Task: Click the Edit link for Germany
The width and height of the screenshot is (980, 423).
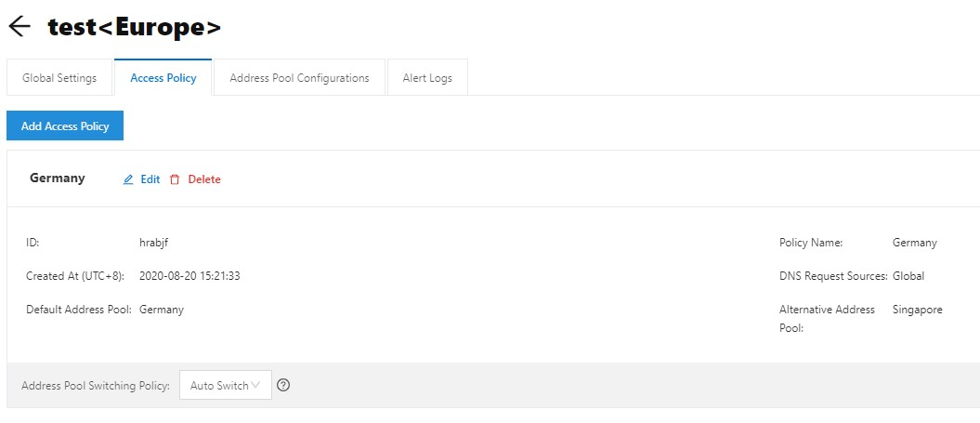Action: [150, 179]
